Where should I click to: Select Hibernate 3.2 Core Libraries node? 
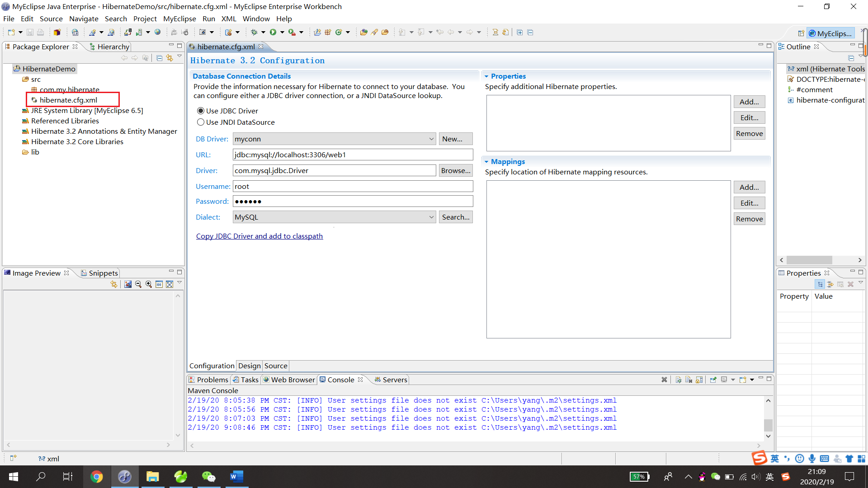[x=77, y=141]
